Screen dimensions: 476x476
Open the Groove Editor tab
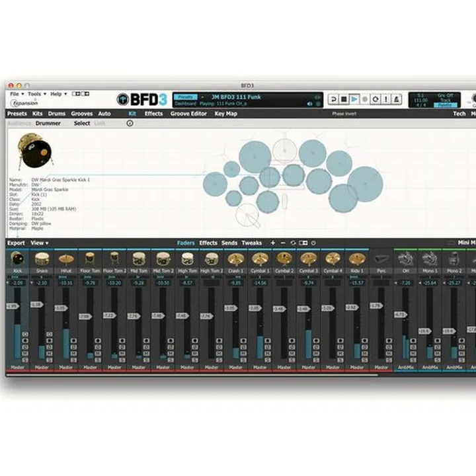(188, 114)
